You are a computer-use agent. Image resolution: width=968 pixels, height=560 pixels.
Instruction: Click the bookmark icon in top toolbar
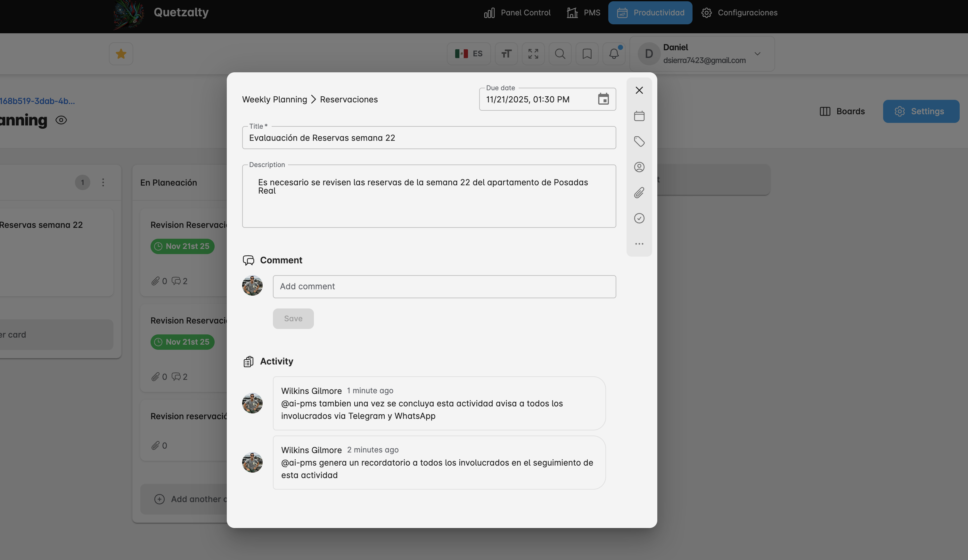click(x=587, y=54)
